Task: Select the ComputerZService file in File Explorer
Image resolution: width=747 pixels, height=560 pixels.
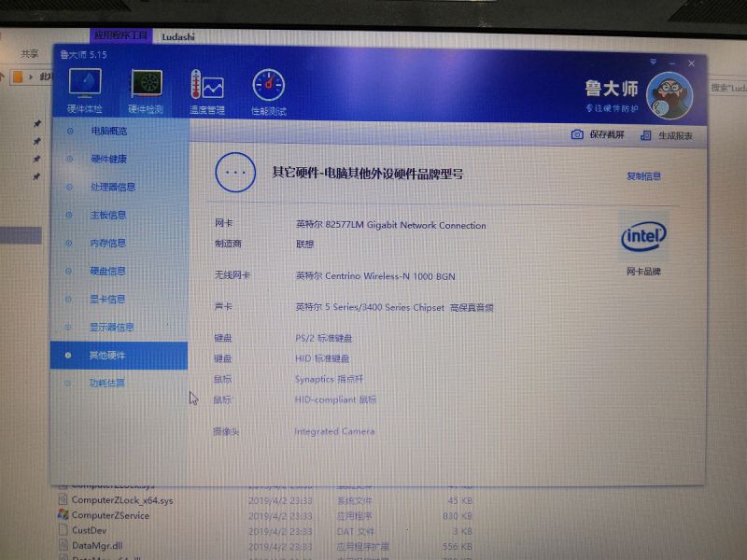Action: pyautogui.click(x=110, y=515)
